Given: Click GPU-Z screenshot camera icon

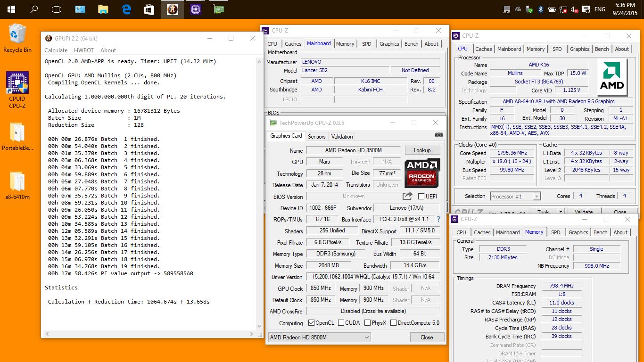Looking at the screenshot, I should [439, 134].
